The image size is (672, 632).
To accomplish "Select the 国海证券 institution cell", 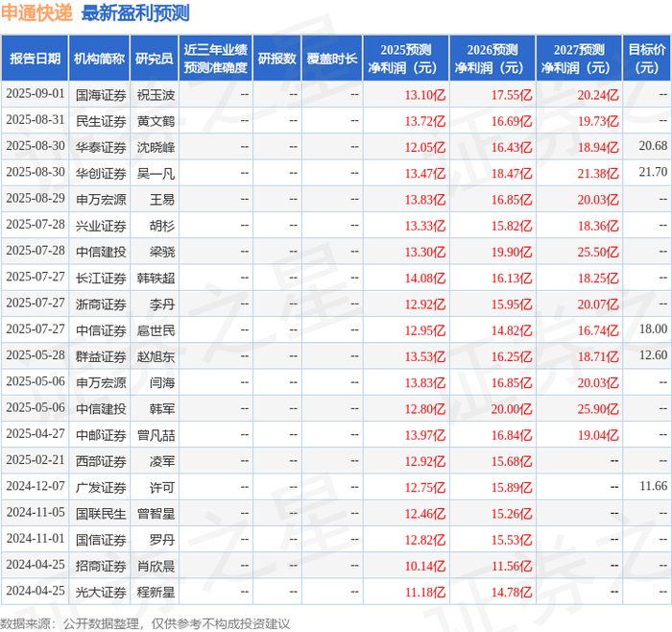I will [101, 95].
